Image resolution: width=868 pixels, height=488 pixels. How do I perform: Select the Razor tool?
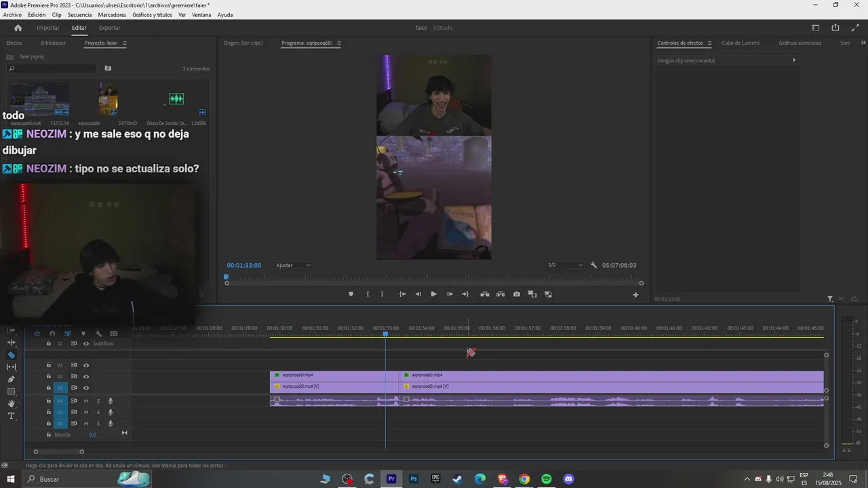(12, 354)
